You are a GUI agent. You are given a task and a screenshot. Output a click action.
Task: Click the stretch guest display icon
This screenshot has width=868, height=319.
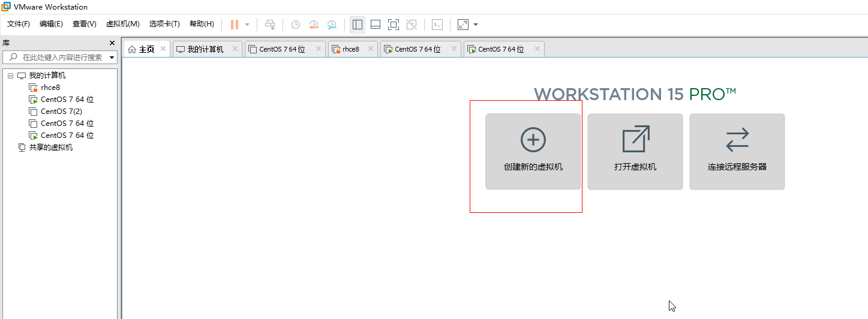[463, 25]
